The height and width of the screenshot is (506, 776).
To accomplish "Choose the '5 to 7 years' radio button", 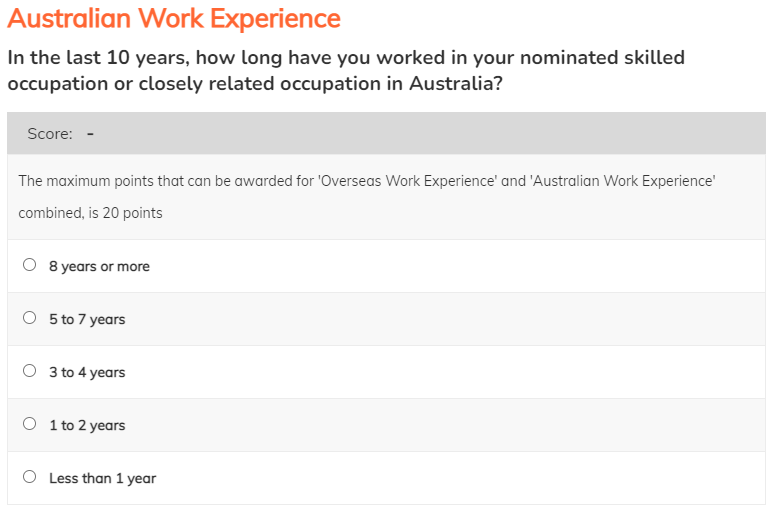I will point(30,319).
